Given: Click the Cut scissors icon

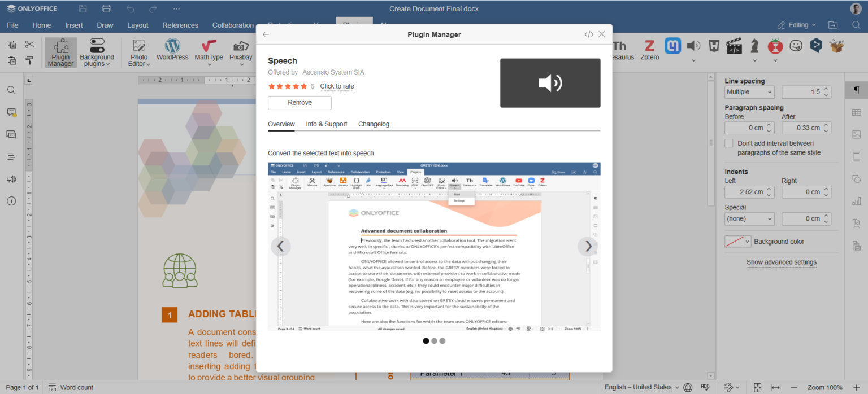Looking at the screenshot, I should 29,45.
